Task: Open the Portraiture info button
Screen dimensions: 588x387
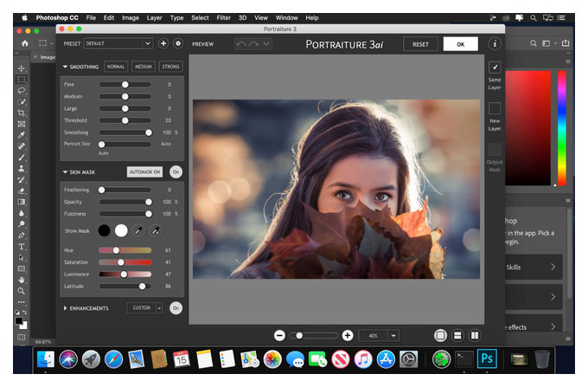Action: click(x=495, y=44)
